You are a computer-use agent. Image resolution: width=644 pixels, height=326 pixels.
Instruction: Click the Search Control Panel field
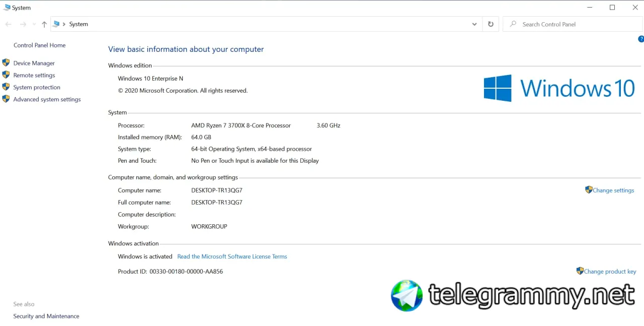tap(573, 24)
